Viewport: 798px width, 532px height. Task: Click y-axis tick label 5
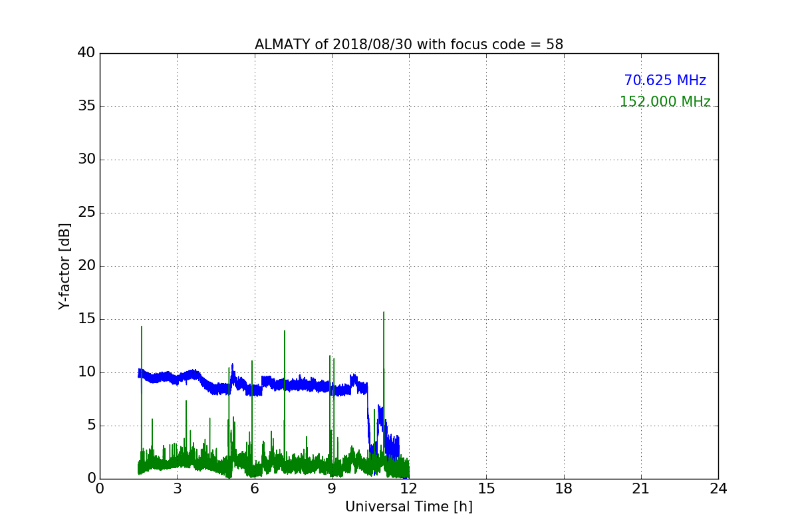(x=90, y=426)
